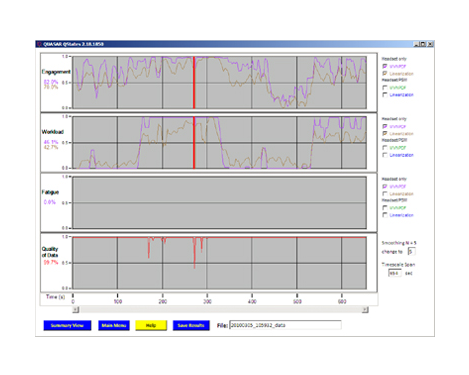Enable Fatigue green Headset/PSM checkbox
This screenshot has height=375, width=469.
(385, 208)
